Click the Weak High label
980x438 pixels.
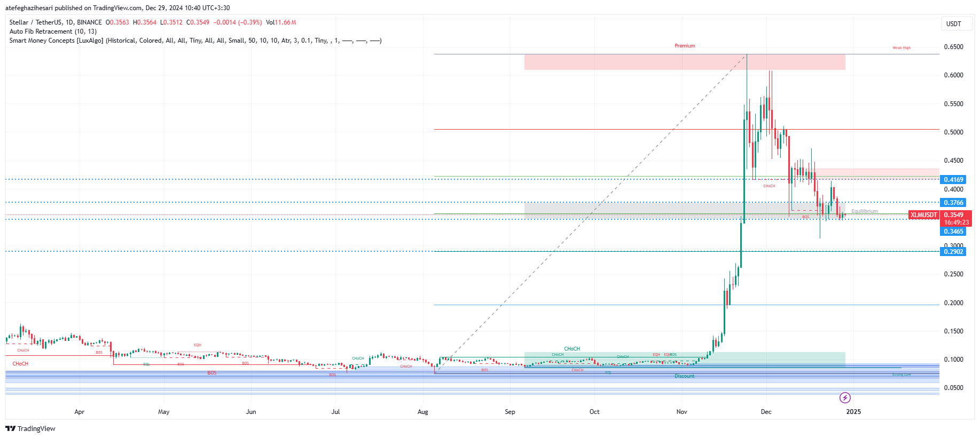click(x=901, y=48)
